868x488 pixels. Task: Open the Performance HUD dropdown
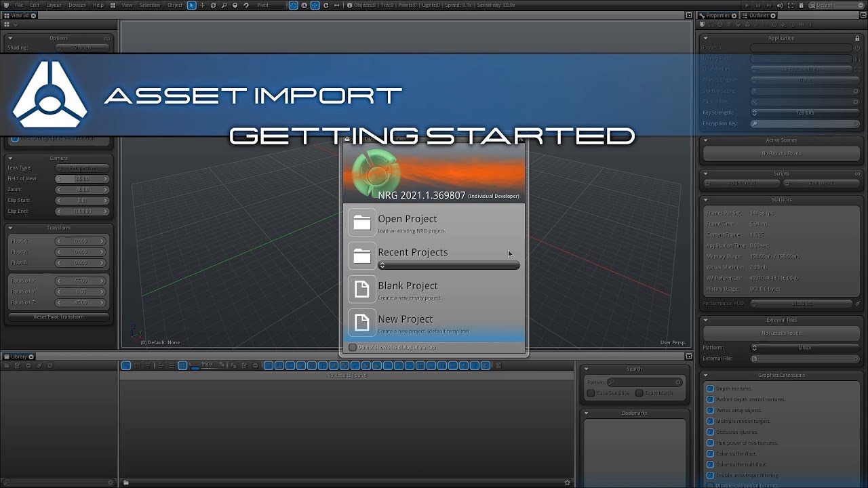801,304
